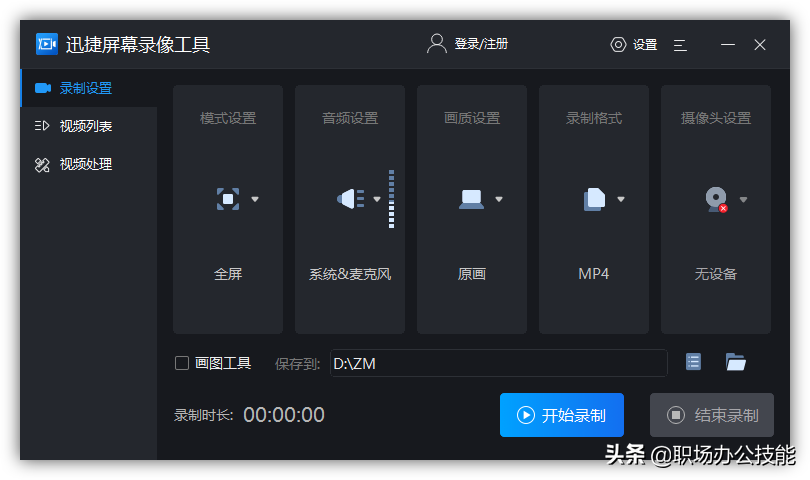Minimize the recorder window
The width and height of the screenshot is (810, 480).
(x=728, y=45)
